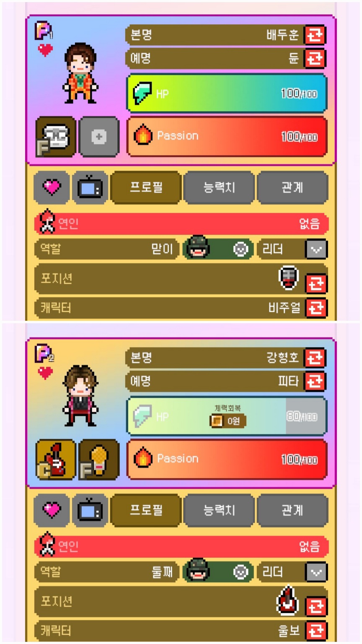Toggle red heart under P2 badge
The width and height of the screenshot is (362, 644).
point(45,372)
